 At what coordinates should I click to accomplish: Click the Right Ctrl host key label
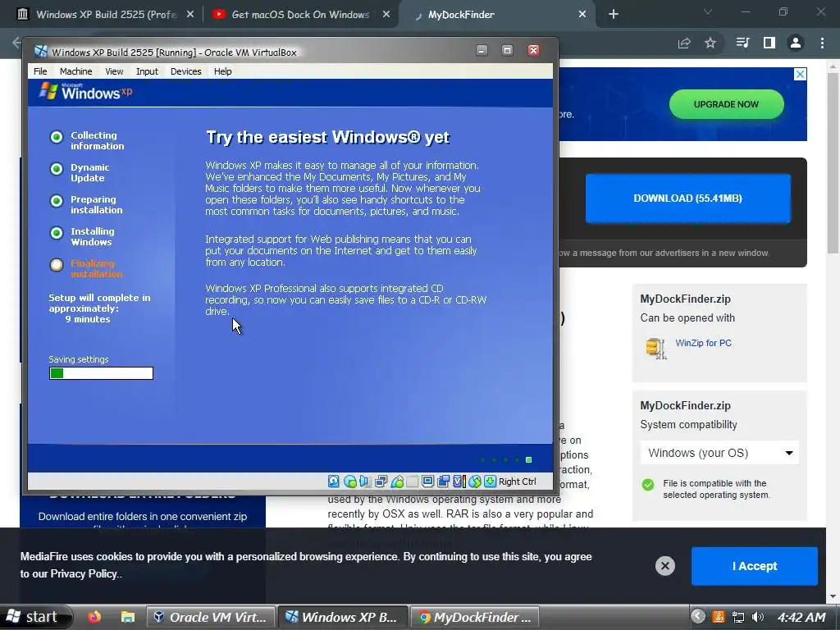click(x=517, y=481)
